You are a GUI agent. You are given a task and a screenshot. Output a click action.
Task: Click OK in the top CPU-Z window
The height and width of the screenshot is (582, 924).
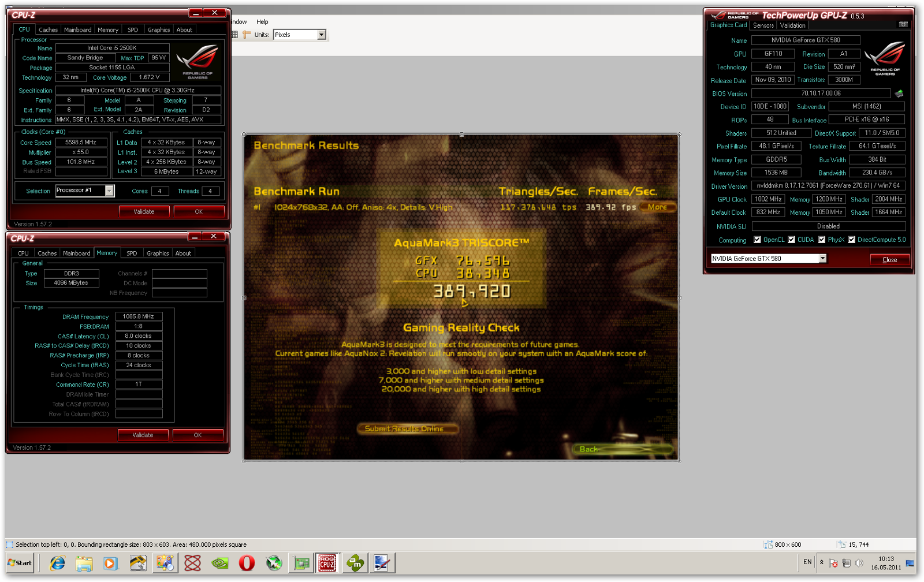click(x=199, y=211)
